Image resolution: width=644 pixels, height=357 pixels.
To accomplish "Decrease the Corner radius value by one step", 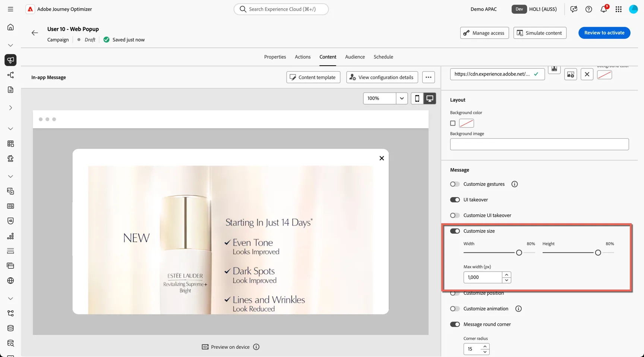I will click(x=485, y=352).
